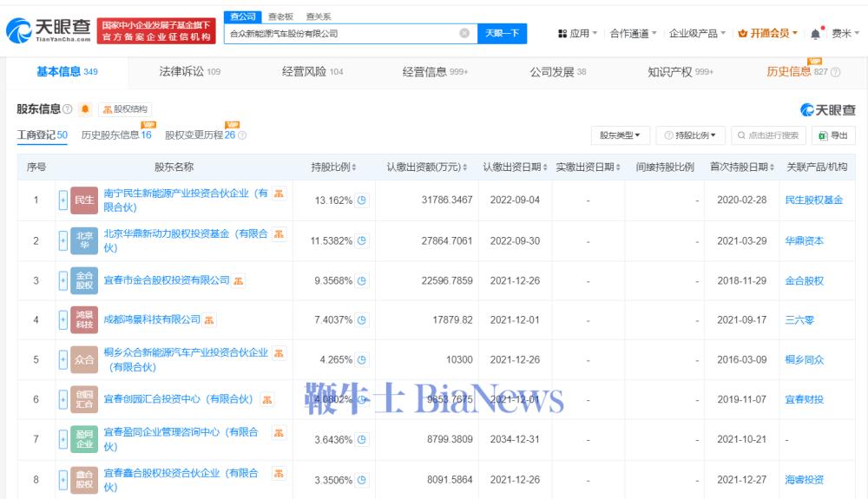Sort table by 认缴出资额(万元) column

coord(427,167)
